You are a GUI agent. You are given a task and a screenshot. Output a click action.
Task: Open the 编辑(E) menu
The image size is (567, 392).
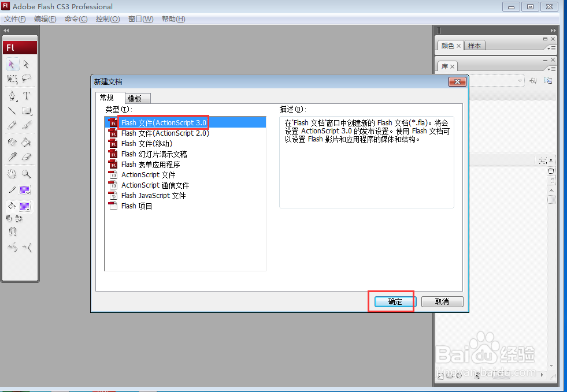[x=45, y=19]
